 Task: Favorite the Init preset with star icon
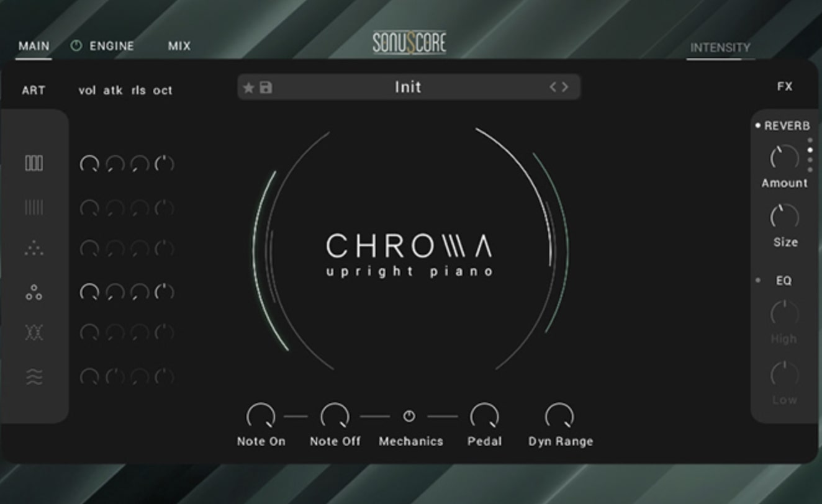[248, 88]
